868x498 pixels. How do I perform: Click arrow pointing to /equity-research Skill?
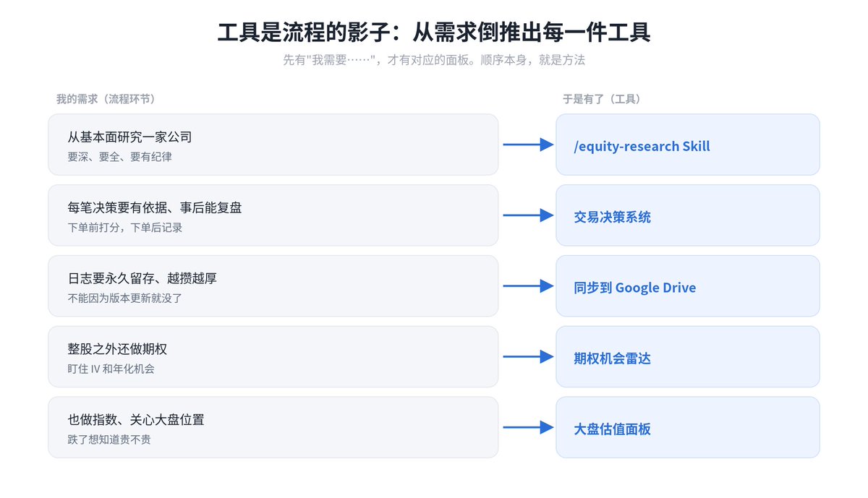pyautogui.click(x=528, y=145)
